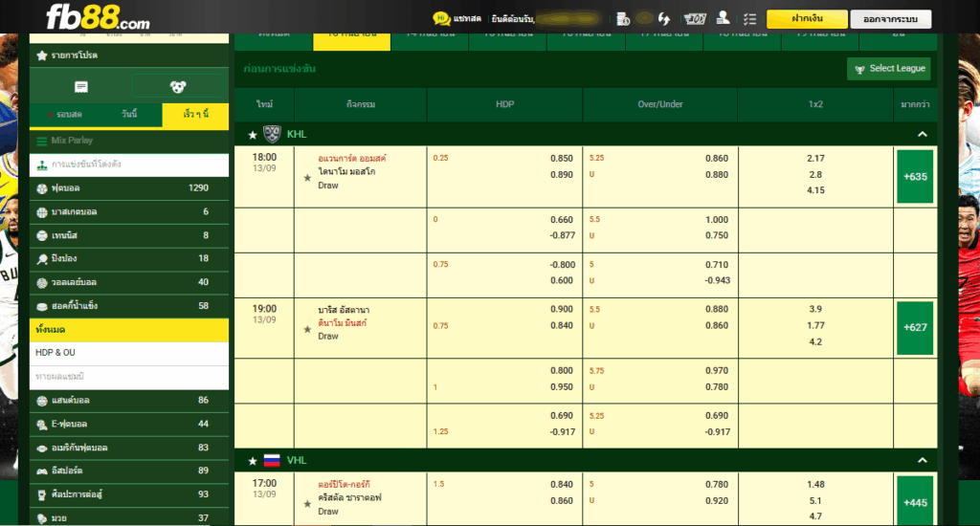Open มวย sport category
This screenshot has width=980, height=526.
click(x=129, y=518)
